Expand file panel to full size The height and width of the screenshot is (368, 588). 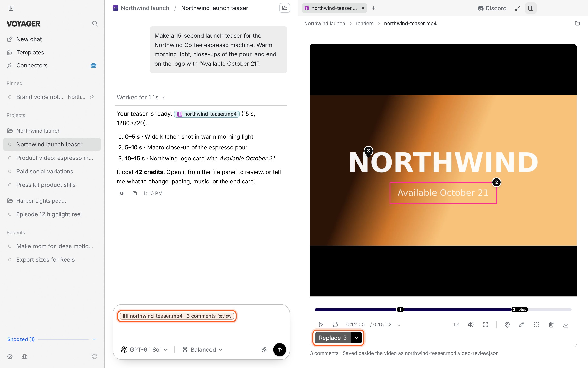tap(518, 8)
